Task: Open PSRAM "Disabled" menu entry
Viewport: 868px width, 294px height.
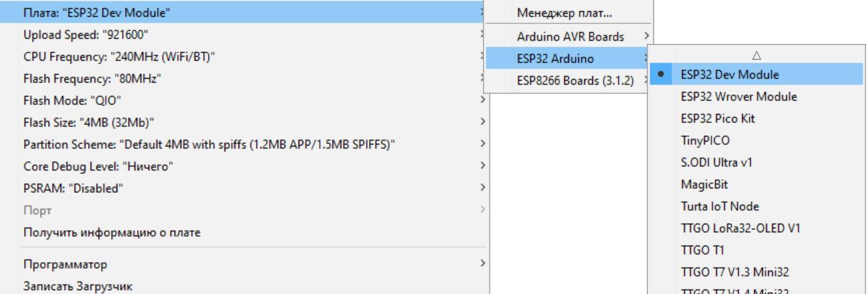Action: tap(243, 188)
